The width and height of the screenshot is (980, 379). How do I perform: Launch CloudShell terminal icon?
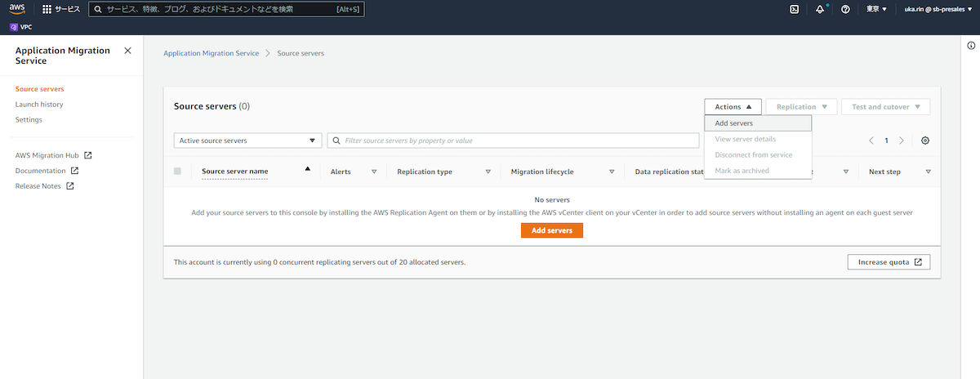[794, 9]
